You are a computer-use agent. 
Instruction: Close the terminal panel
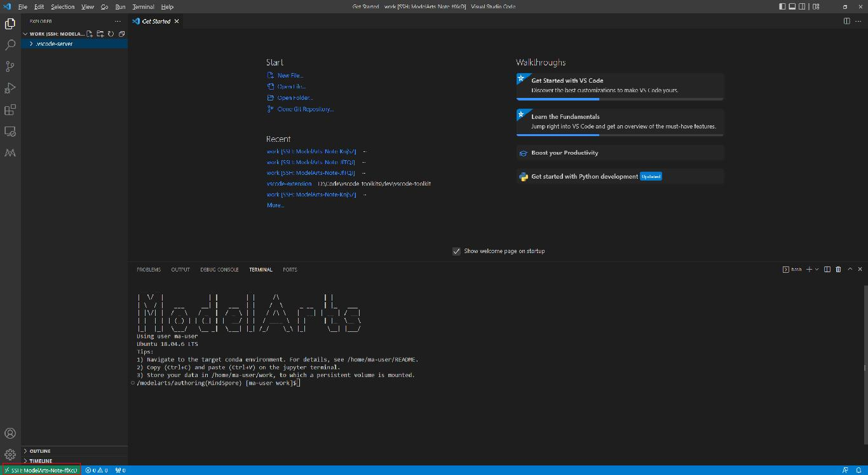click(860, 270)
